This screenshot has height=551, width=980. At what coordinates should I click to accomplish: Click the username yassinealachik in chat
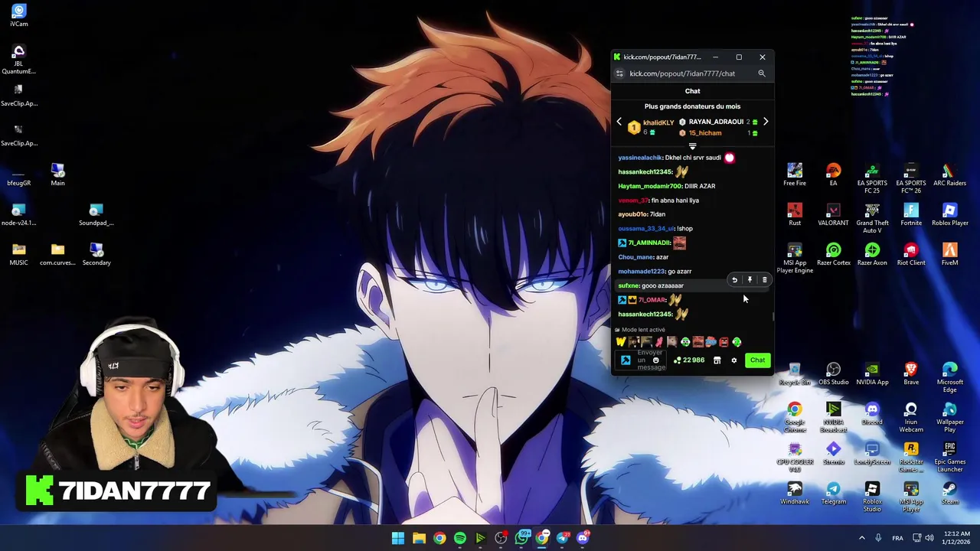pos(640,158)
